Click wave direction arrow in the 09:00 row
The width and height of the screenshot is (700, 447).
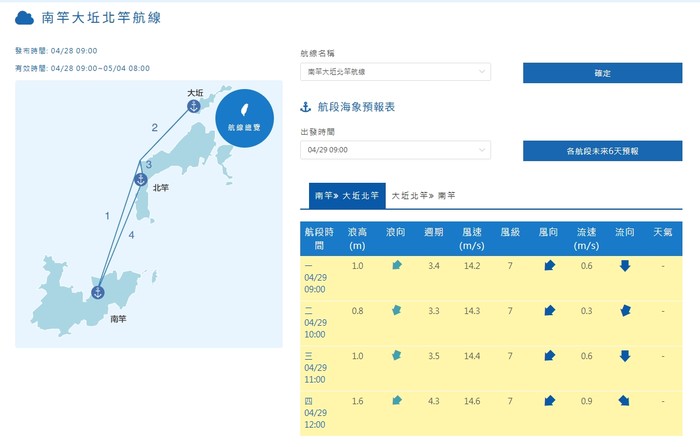[x=397, y=266]
